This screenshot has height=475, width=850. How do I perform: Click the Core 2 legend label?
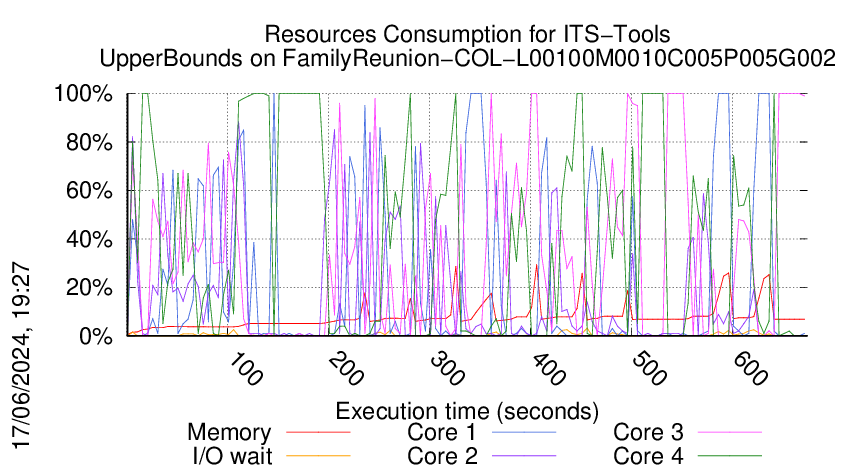point(442,457)
